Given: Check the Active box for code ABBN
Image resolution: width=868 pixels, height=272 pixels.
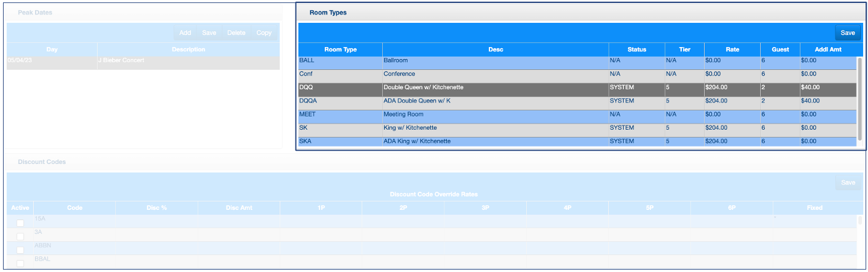Looking at the screenshot, I should tap(20, 250).
